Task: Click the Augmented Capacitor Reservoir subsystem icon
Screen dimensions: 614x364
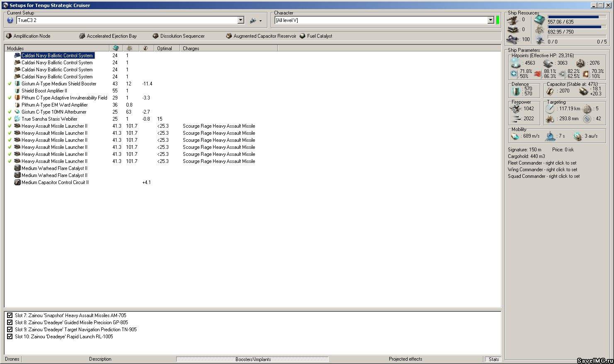Action: click(x=228, y=36)
